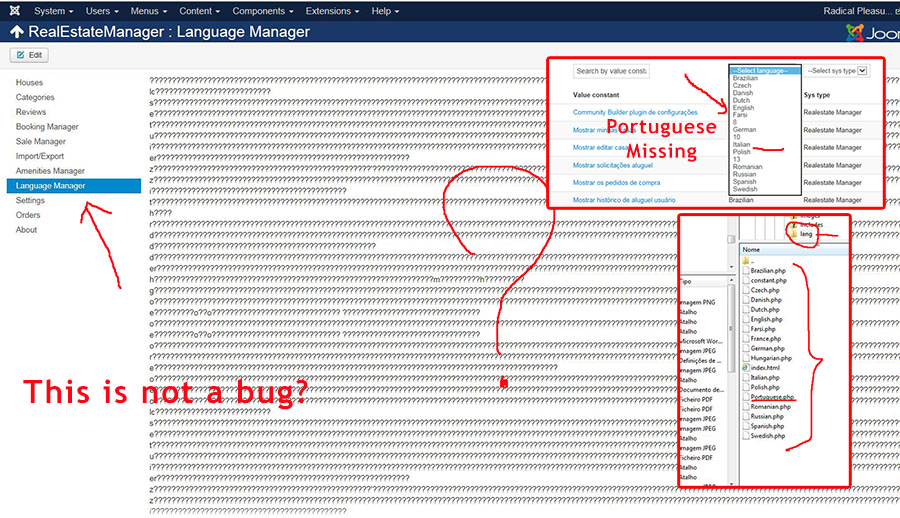Select the highlighted Language Manager sidebar item
Image resolution: width=900 pixels, height=518 pixels.
(73, 185)
